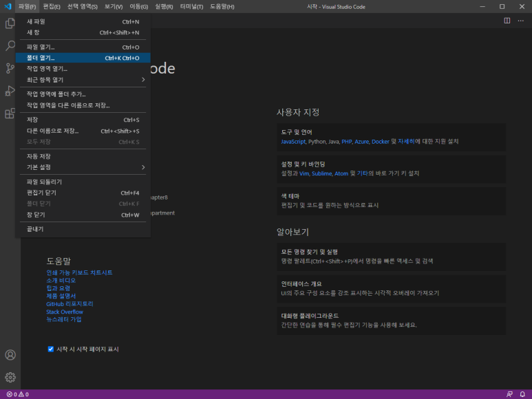The height and width of the screenshot is (399, 532).
Task: Click the 'Sublime' keybinding link
Action: coord(321,173)
